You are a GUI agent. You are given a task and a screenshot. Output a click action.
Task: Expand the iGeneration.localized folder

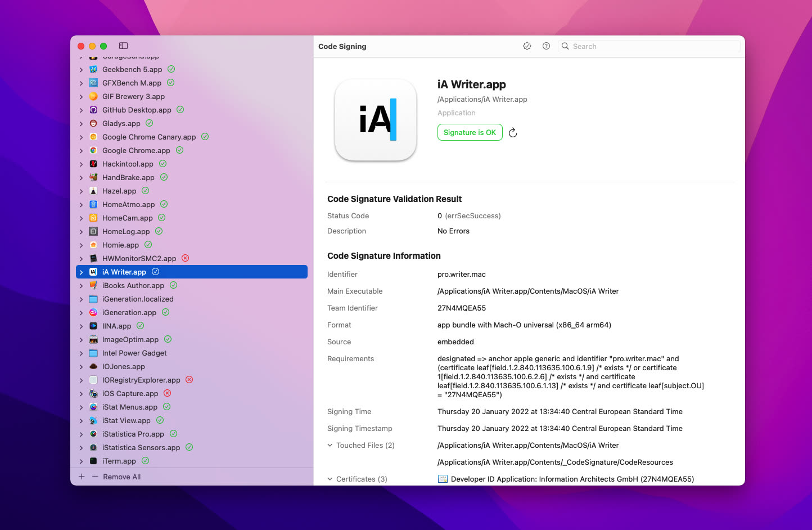pos(81,299)
